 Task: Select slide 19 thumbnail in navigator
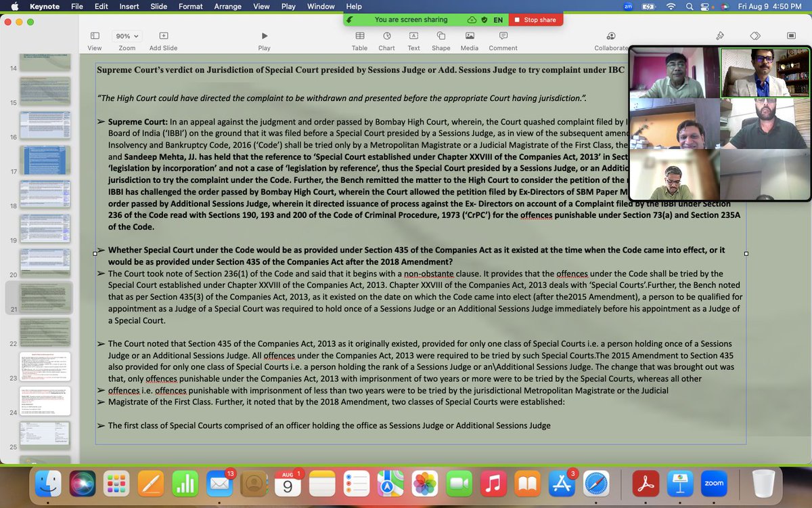(x=45, y=228)
